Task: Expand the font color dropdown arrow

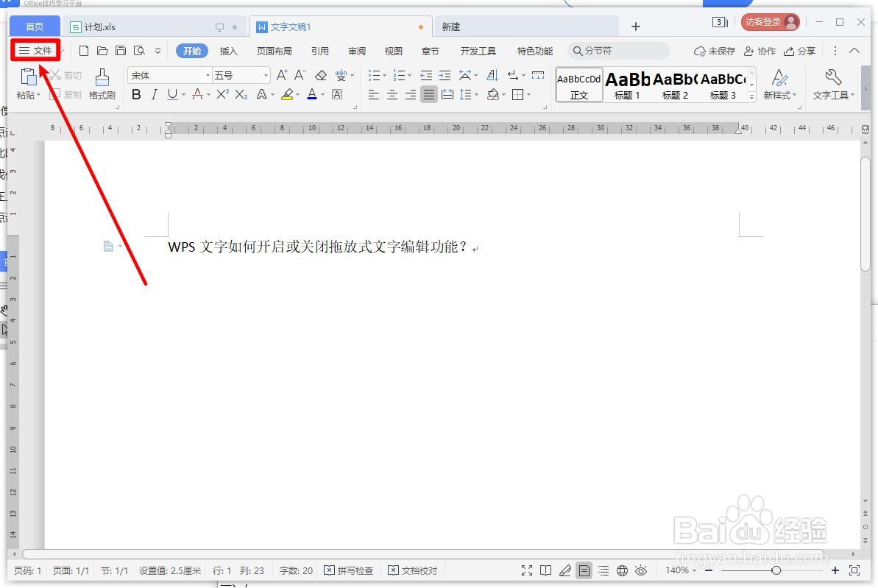Action: click(x=322, y=95)
